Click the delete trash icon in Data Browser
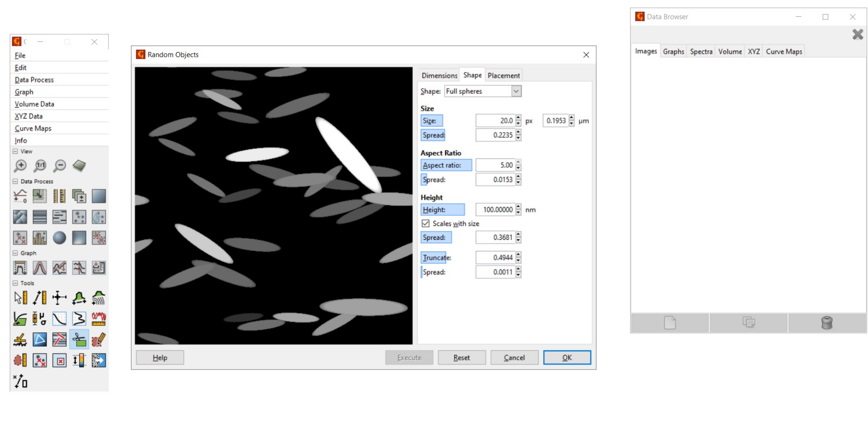Image resolution: width=868 pixels, height=421 pixels. [x=827, y=322]
